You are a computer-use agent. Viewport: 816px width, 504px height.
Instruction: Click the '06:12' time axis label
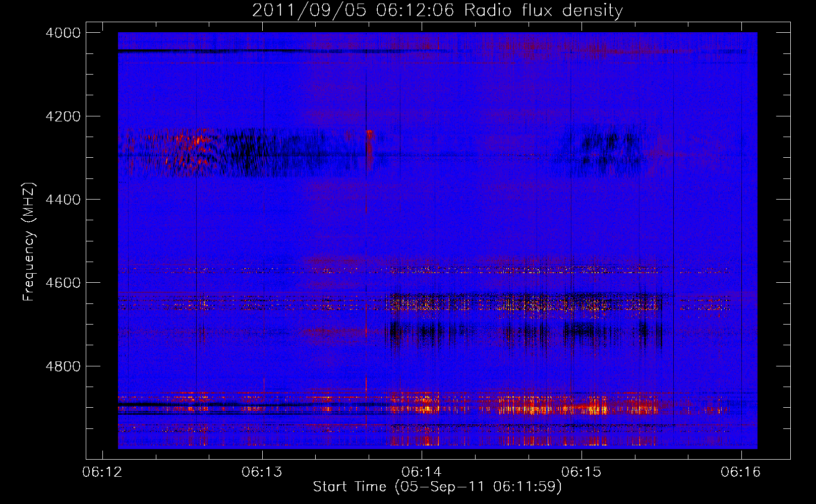[x=102, y=472]
